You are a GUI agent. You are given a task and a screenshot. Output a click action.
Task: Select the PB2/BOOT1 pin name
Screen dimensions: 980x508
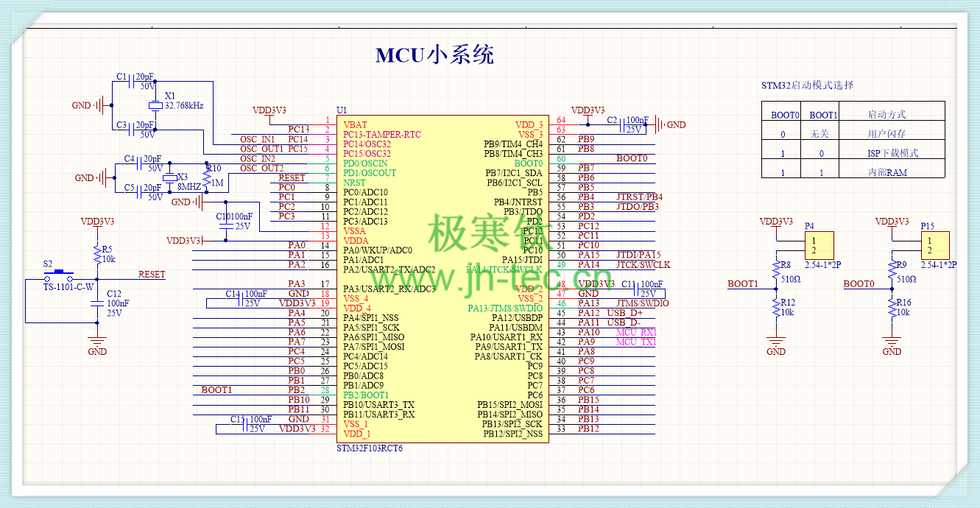coord(366,395)
